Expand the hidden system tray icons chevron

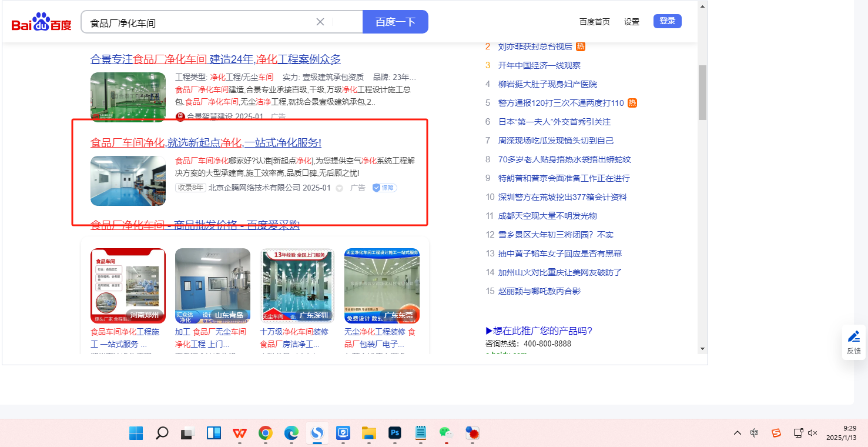pyautogui.click(x=737, y=433)
